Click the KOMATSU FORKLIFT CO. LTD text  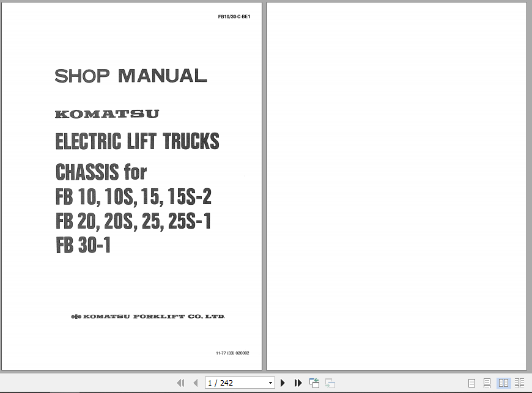149,317
